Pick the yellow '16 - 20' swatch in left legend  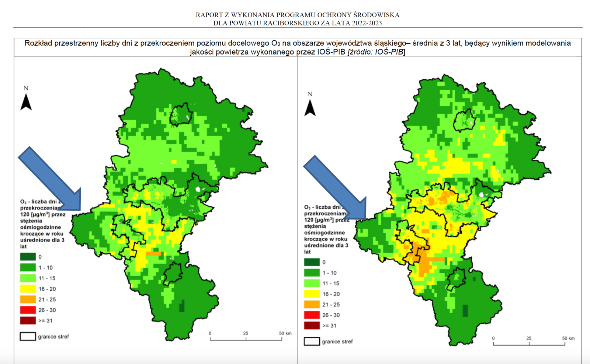pyautogui.click(x=28, y=289)
